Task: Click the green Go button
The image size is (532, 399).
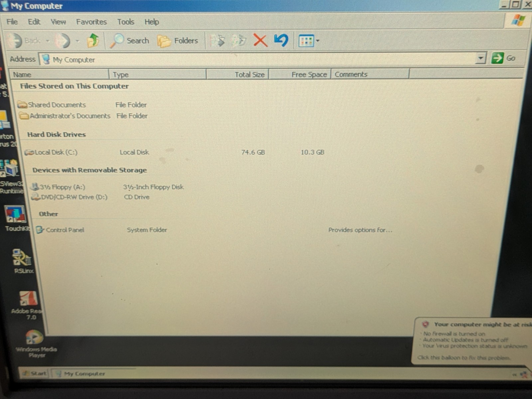Action: tap(503, 58)
